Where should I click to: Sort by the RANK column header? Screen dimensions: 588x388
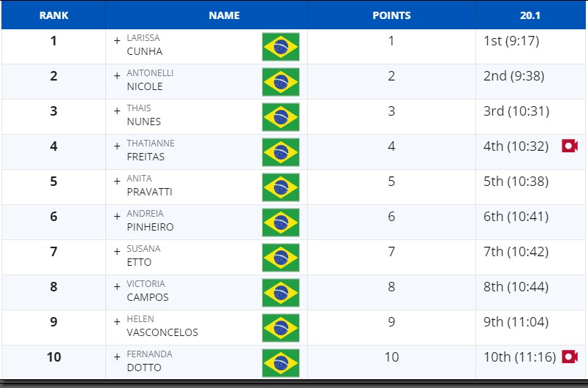(53, 15)
